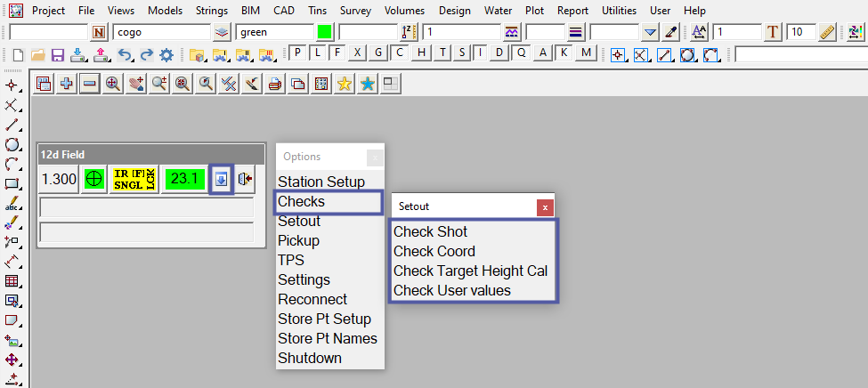Expand the blue triangle dropdown arrow
The image size is (868, 388).
(651, 32)
